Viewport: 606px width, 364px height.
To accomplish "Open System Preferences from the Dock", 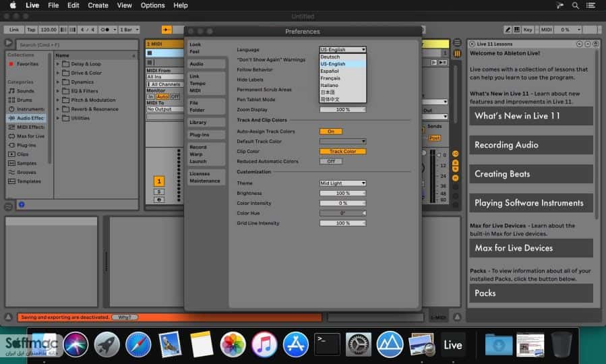I will point(358,344).
